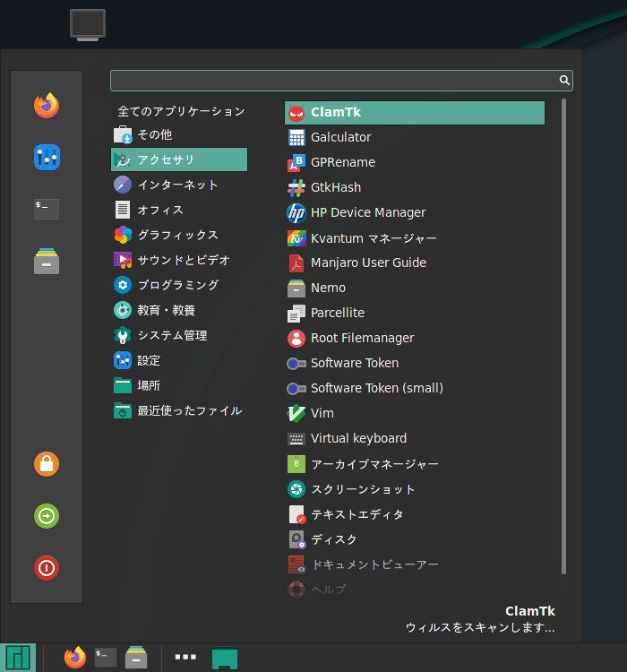Viewport: 627px width, 672px height.
Task: Launch アーカイブマネージャー
Action: (415, 464)
